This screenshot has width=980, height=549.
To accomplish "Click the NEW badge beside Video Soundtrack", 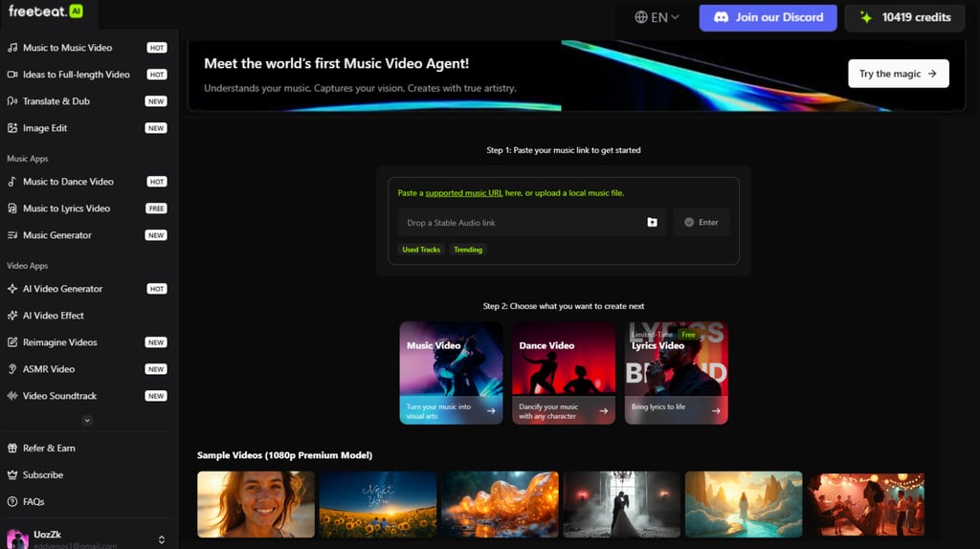I will (156, 396).
